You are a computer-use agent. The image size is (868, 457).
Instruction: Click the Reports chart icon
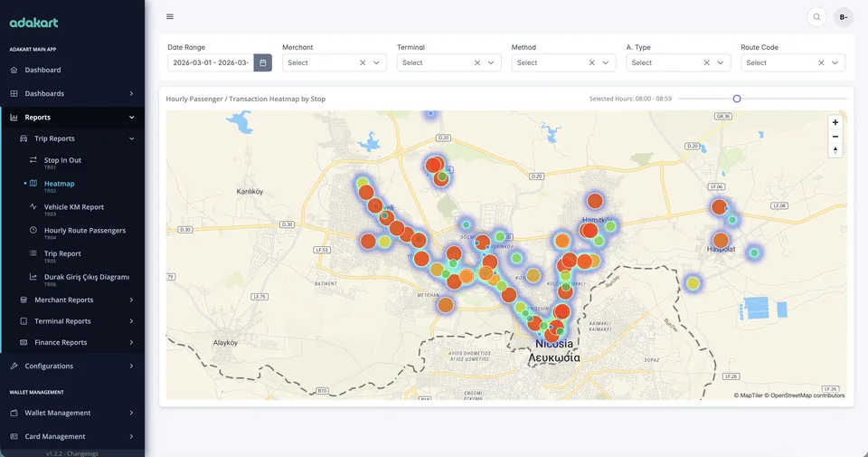(x=14, y=118)
